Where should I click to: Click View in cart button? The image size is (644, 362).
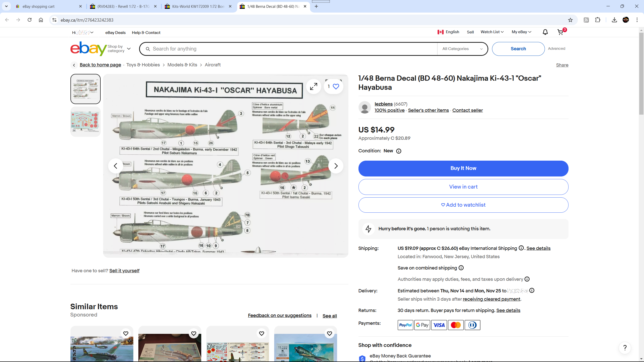pyautogui.click(x=463, y=187)
